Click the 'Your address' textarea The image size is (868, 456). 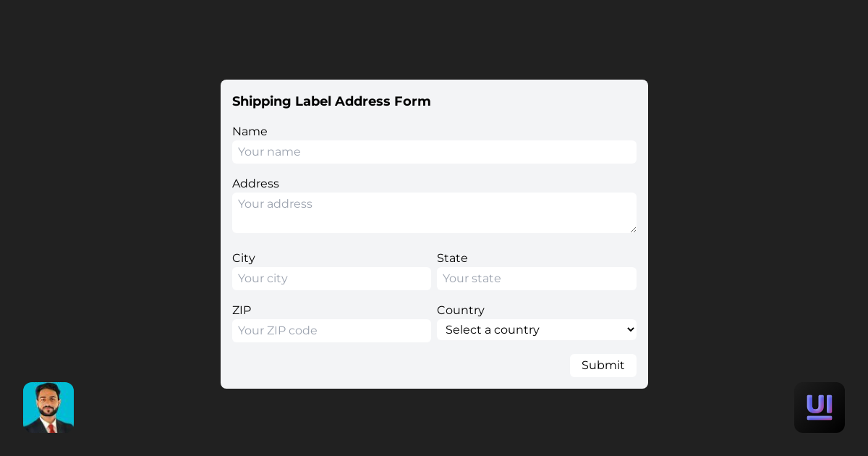pyautogui.click(x=434, y=210)
